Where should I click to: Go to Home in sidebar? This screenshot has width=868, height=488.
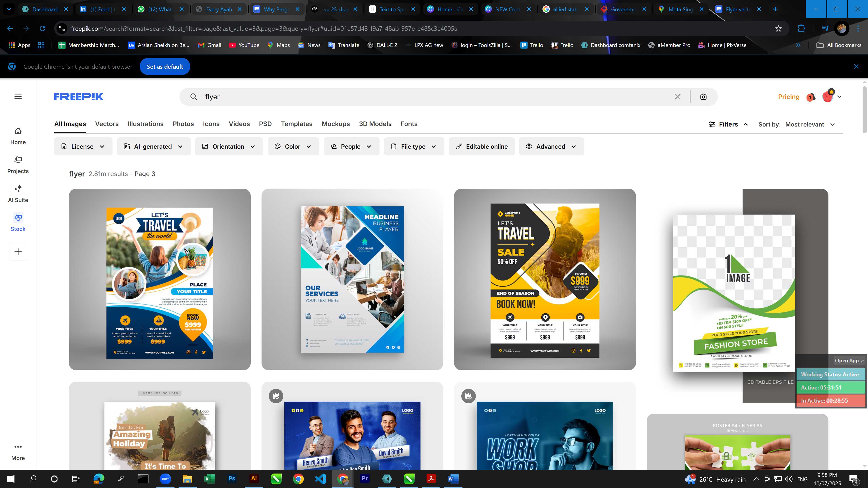coord(18,136)
